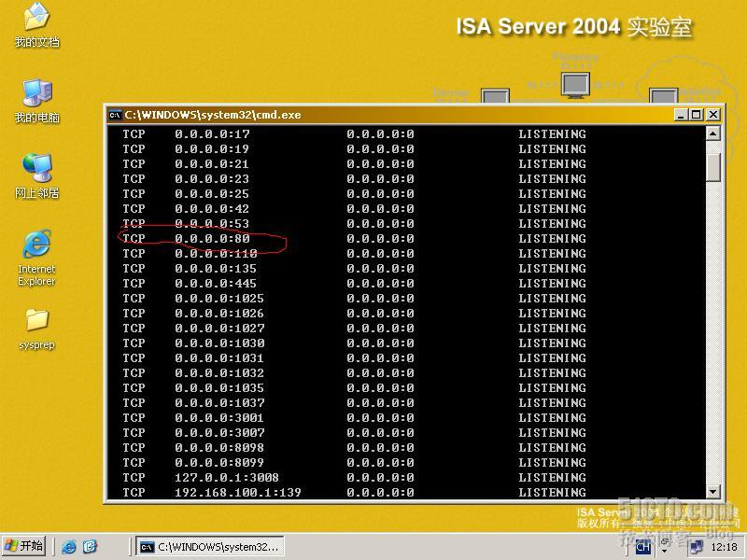Click LISTENING state in the port 80 row
The image size is (747, 560).
553,238
